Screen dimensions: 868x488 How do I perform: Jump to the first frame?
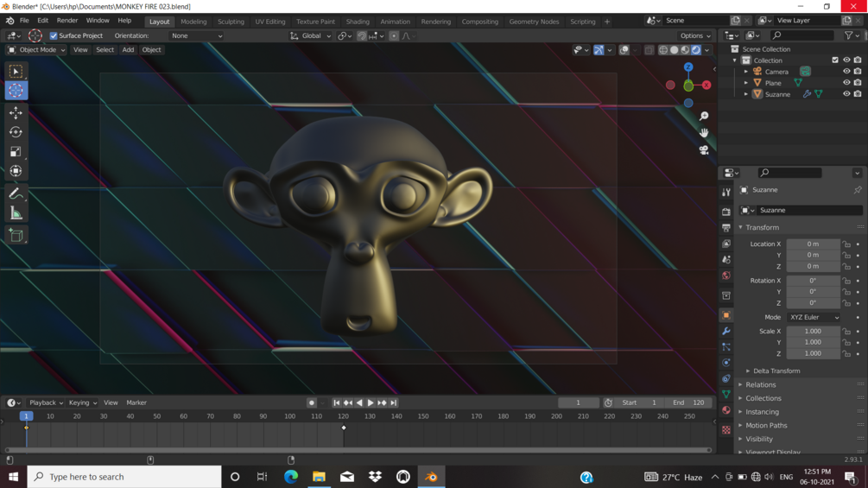click(337, 402)
